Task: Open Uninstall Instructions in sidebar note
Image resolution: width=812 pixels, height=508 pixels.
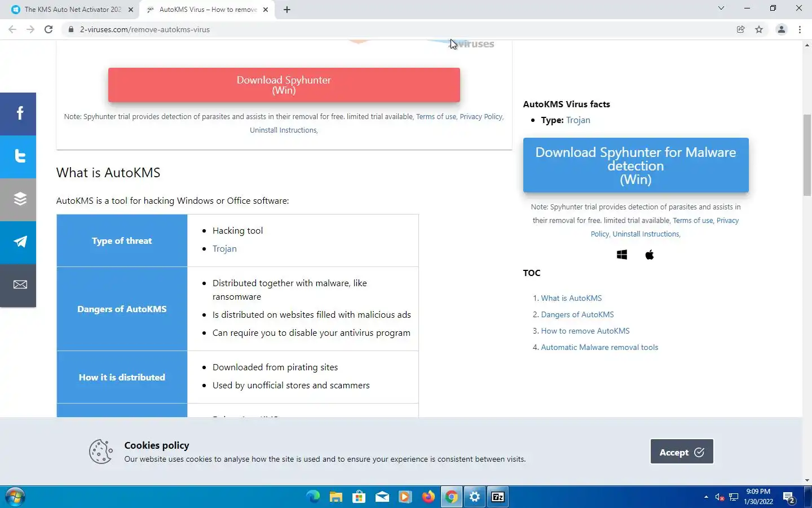Action: coord(646,234)
